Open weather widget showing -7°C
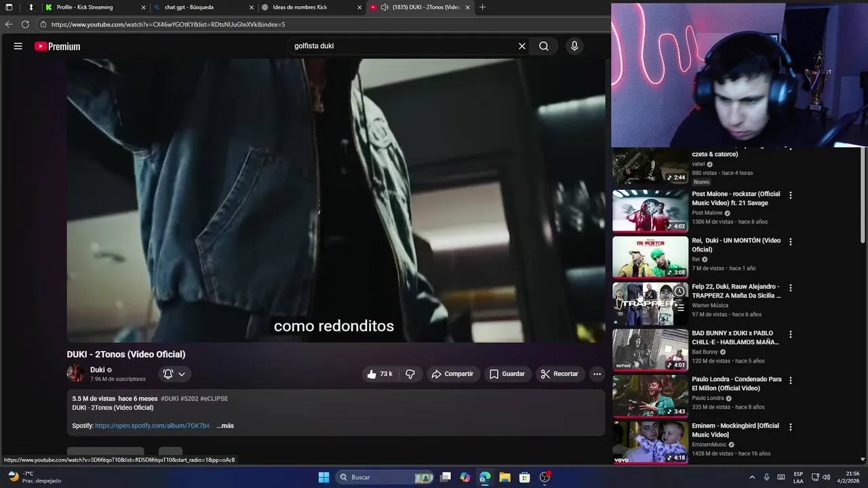 34,477
